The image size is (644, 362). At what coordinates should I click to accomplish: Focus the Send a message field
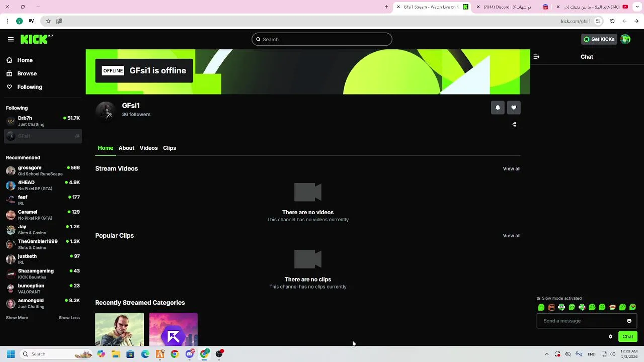point(587,321)
